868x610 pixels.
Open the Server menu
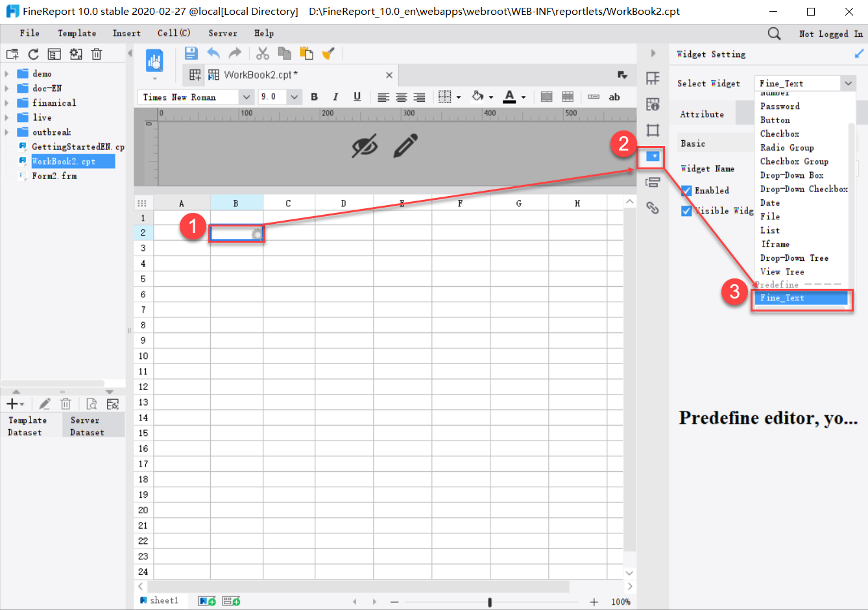(223, 33)
